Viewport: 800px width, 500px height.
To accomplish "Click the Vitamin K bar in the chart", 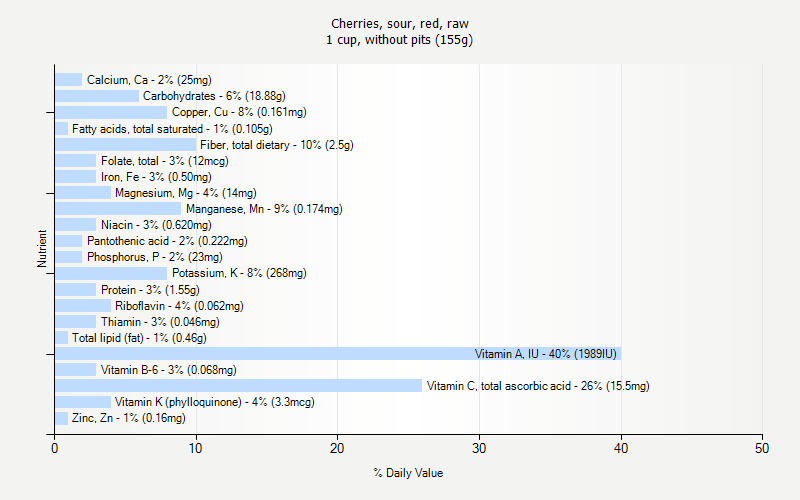I will click(x=83, y=402).
